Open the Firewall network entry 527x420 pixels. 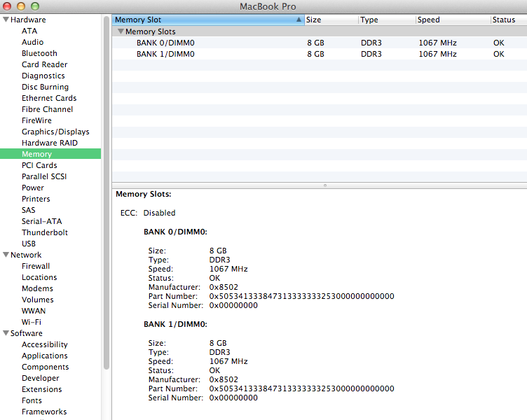pos(36,266)
